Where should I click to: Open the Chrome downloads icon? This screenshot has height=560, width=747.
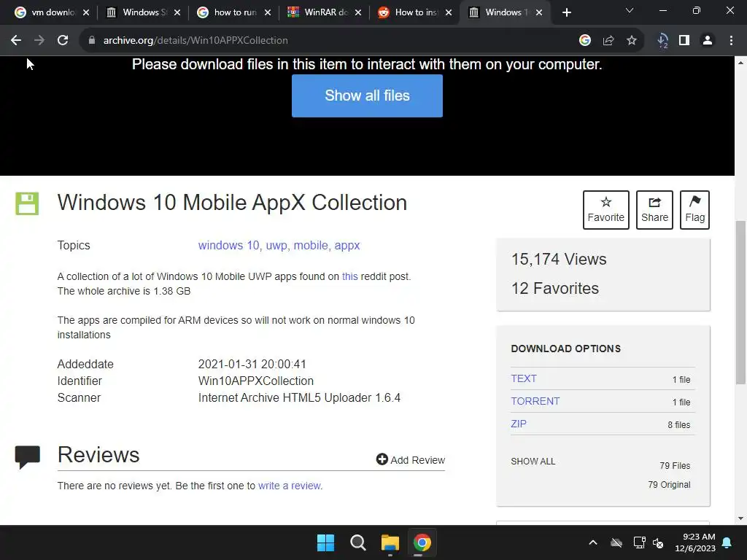(662, 41)
